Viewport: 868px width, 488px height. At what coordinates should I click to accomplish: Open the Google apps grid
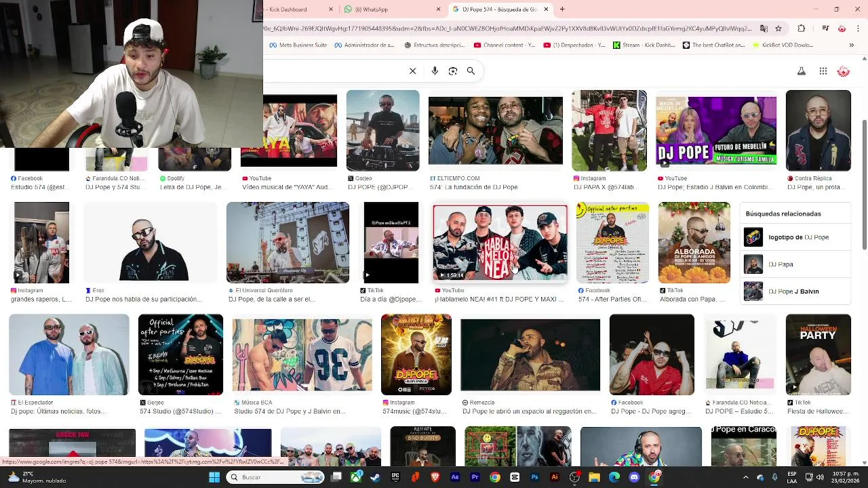(823, 70)
